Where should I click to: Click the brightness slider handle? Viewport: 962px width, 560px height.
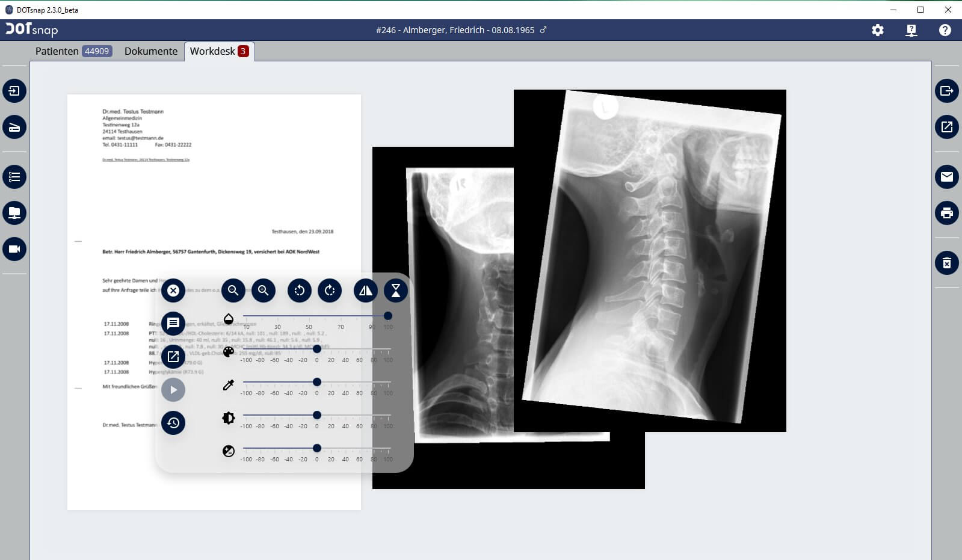pos(317,415)
